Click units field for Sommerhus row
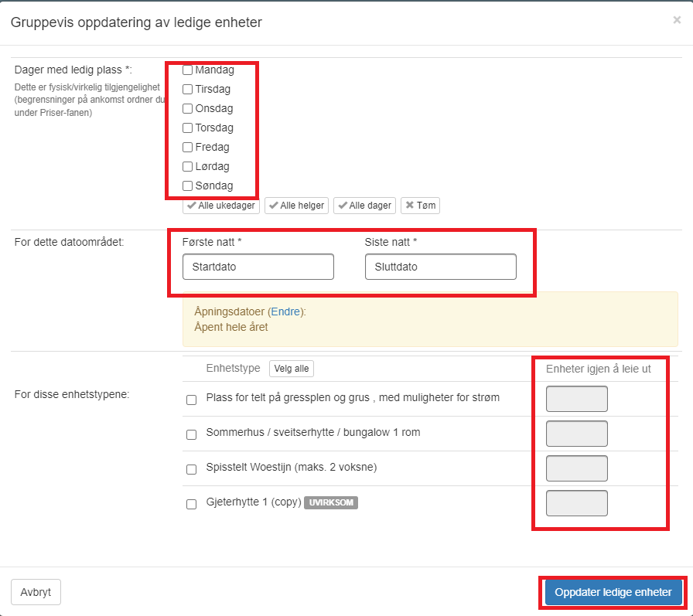Viewport: 693px width, 616px height. (577, 434)
